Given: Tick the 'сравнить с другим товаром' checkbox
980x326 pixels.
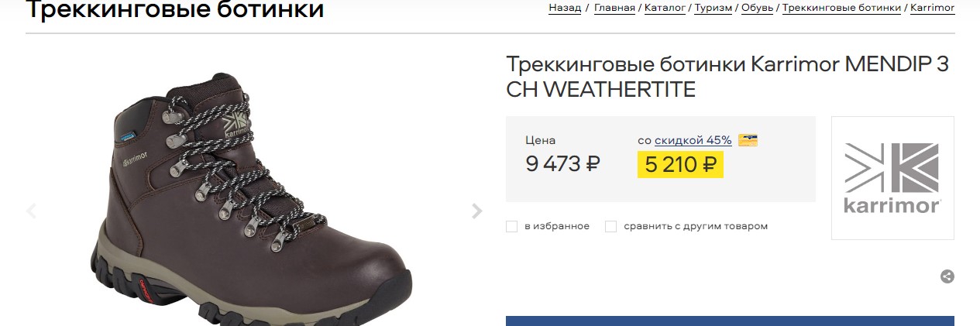Looking at the screenshot, I should coord(610,226).
